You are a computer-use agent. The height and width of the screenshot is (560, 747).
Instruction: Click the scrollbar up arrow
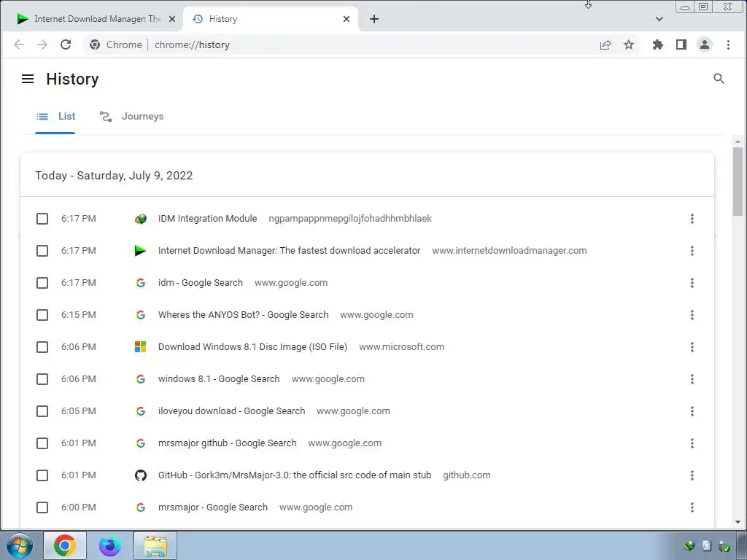(738, 141)
